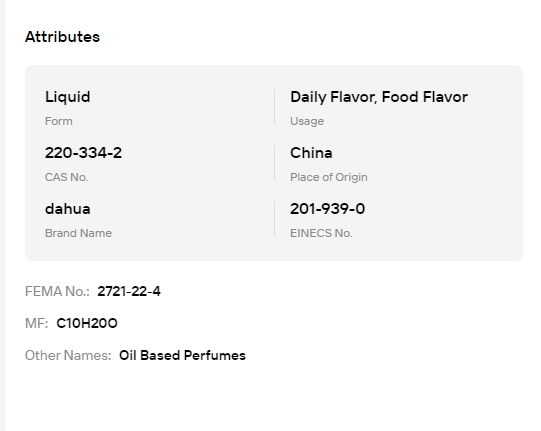Click the Attributes section heading
This screenshot has height=431, width=541.
tap(62, 37)
